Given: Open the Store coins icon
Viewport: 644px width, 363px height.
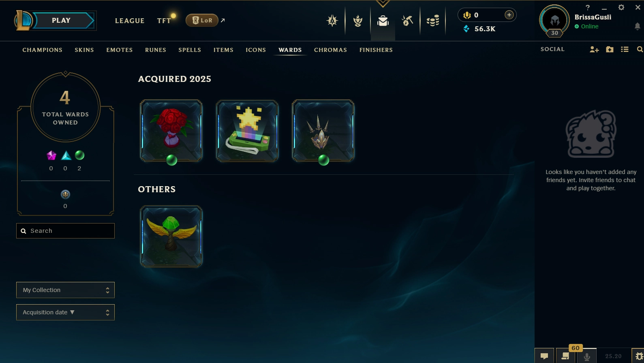Looking at the screenshot, I should (x=433, y=20).
